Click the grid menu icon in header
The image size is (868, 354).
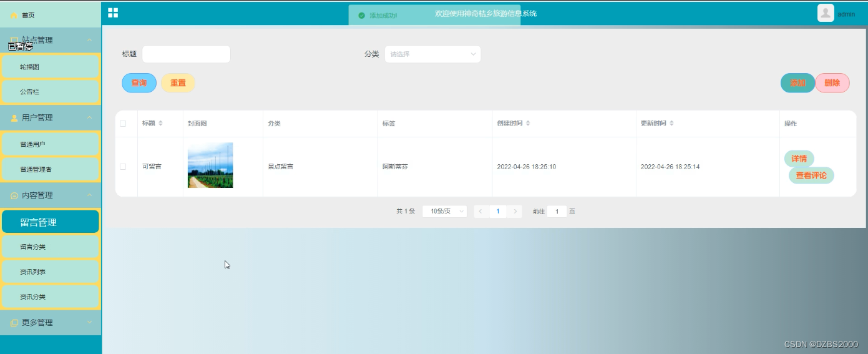tap(113, 12)
